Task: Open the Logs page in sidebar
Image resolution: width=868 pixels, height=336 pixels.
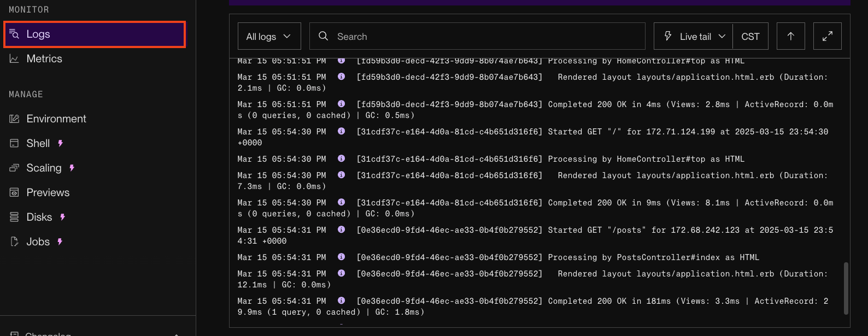Action: click(x=94, y=34)
